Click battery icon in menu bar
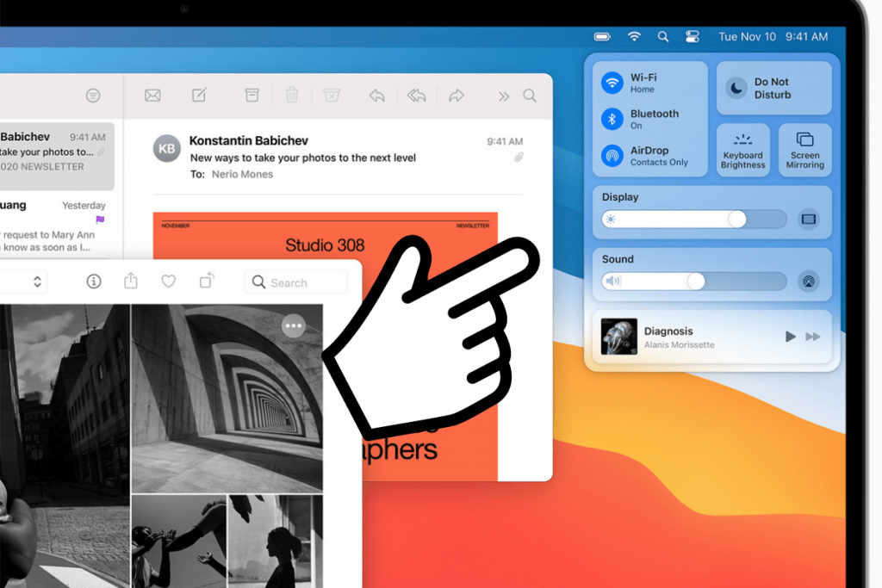The width and height of the screenshot is (882, 588). [x=602, y=36]
